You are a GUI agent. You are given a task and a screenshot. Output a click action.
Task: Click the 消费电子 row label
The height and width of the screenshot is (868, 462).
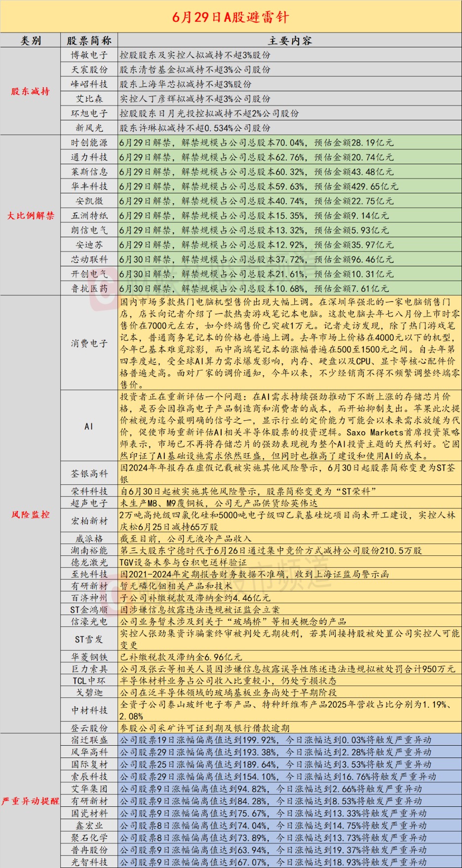coord(89,343)
